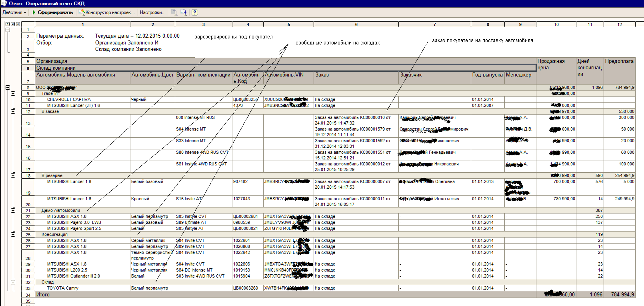
Task: Open Настройки… dialog
Action: (x=152, y=12)
